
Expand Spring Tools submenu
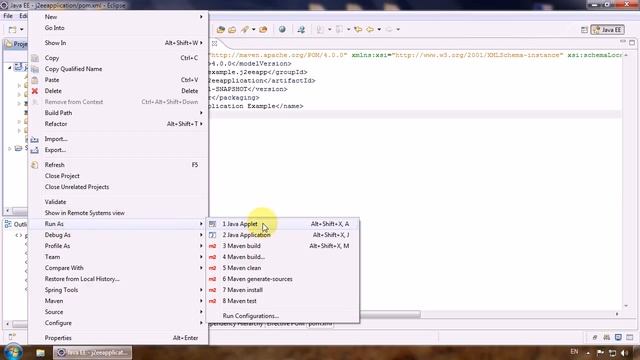tap(118, 290)
